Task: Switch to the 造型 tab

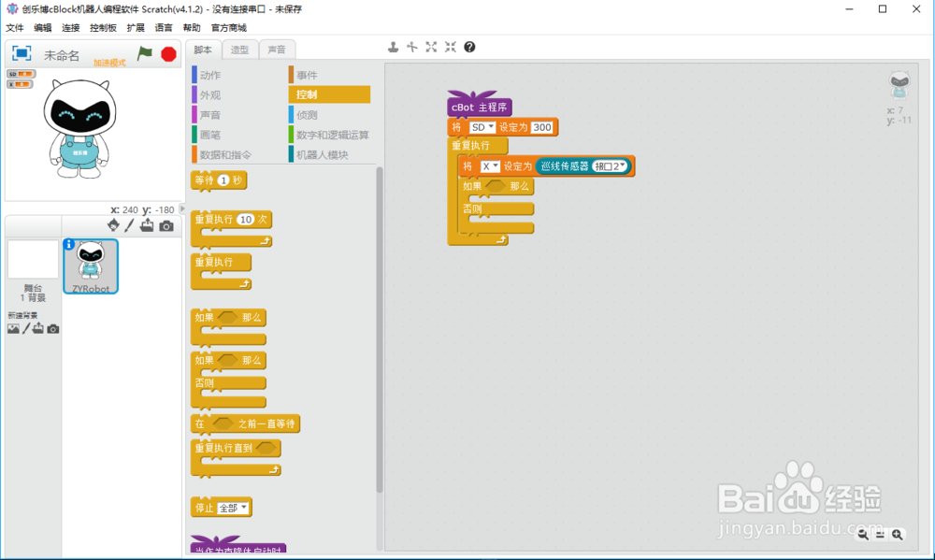Action: 238,50
